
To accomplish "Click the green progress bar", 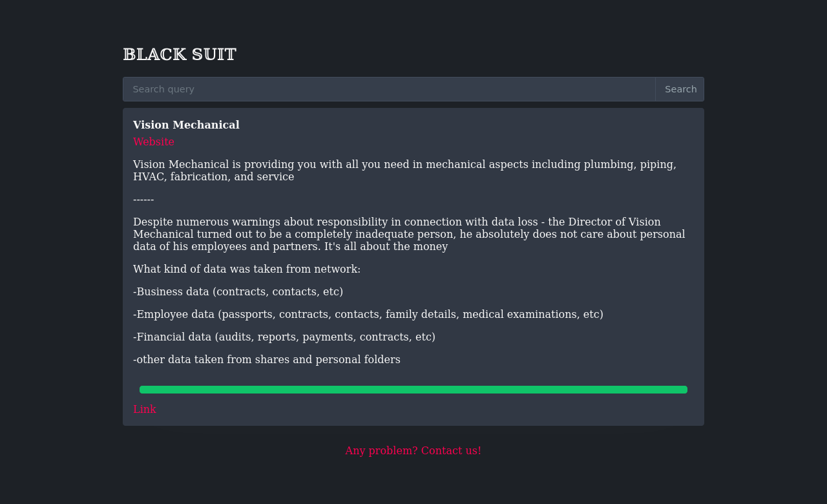I will point(413,390).
